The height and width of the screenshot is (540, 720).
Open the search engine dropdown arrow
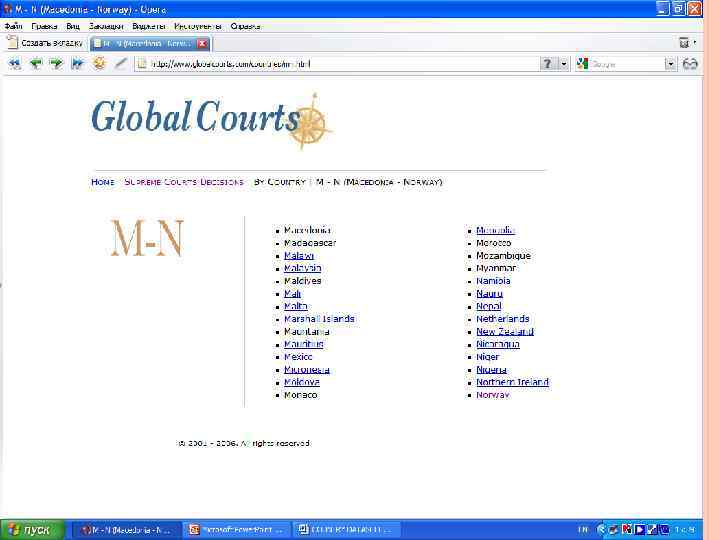click(670, 64)
